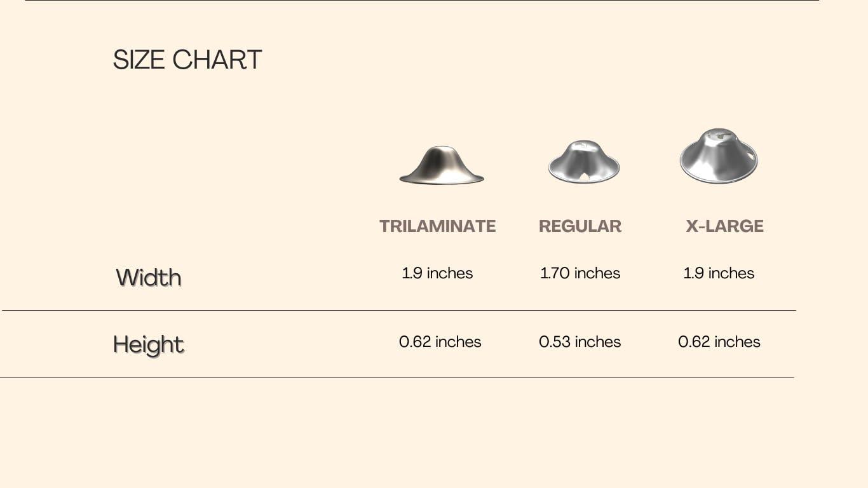
Task: Click the horizontal line above SIZE CHART
Action: [x=422, y=1]
